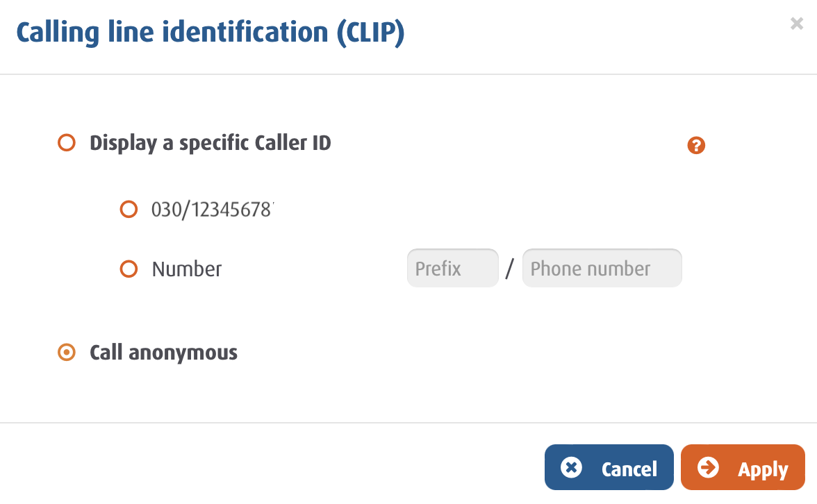Click the slash separator between Prefix and Phone number
817x504 pixels.
[511, 269]
